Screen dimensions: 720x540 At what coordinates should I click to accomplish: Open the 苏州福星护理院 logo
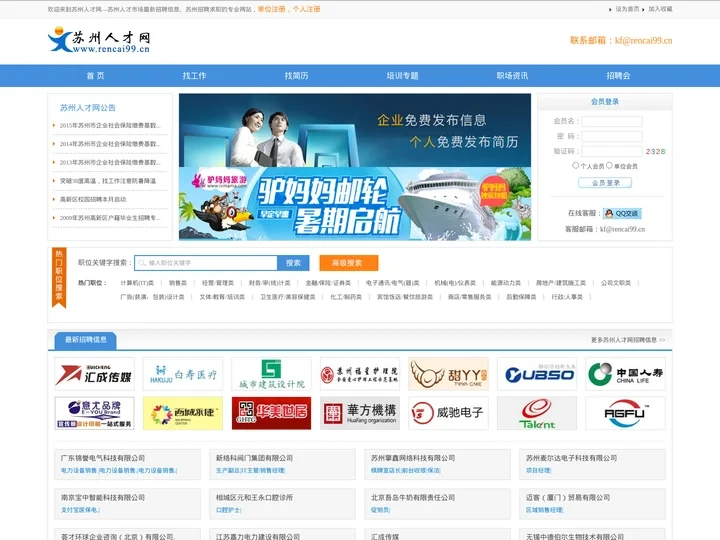tap(360, 374)
